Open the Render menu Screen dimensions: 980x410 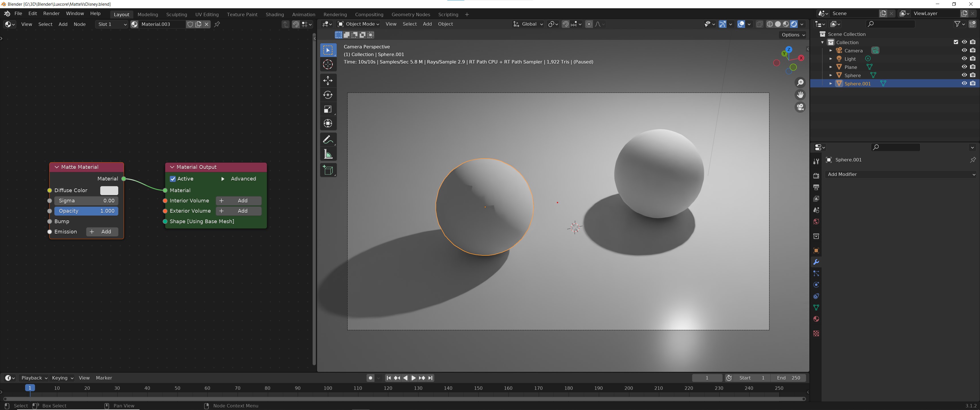coord(51,13)
